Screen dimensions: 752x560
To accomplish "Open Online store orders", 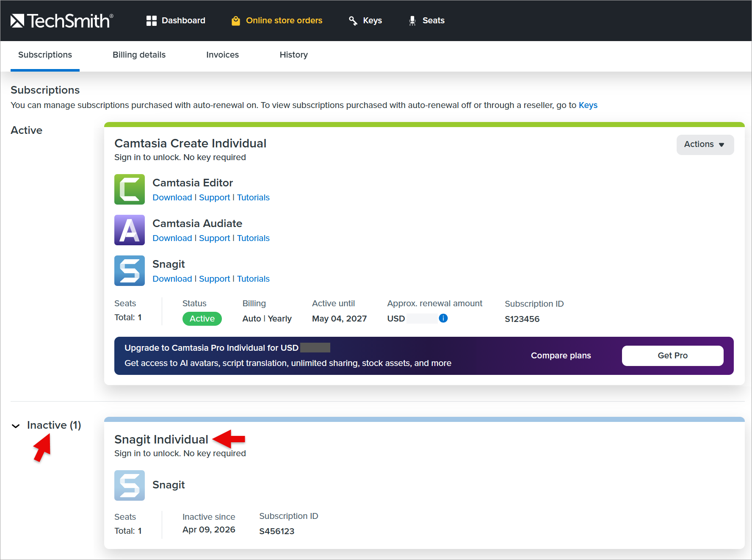I will coord(277,21).
